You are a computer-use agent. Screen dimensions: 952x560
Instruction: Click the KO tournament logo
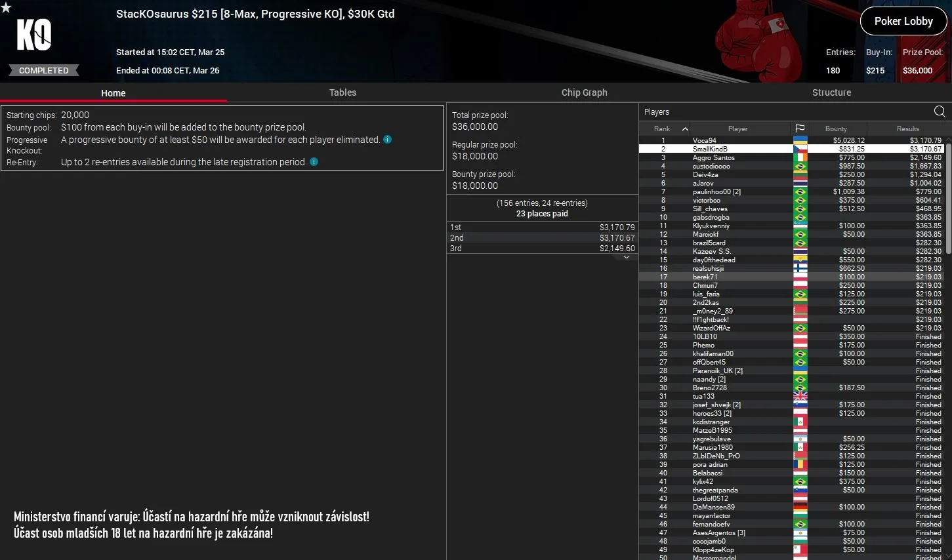pos(35,36)
